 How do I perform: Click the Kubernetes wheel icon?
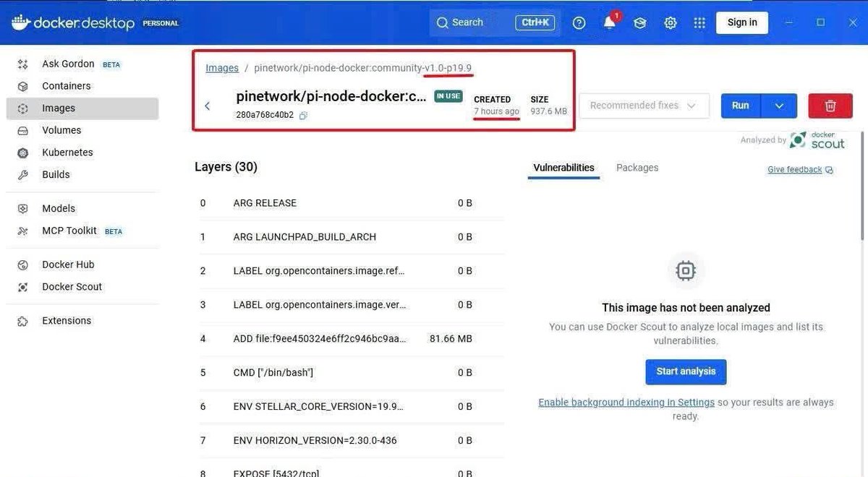click(23, 152)
